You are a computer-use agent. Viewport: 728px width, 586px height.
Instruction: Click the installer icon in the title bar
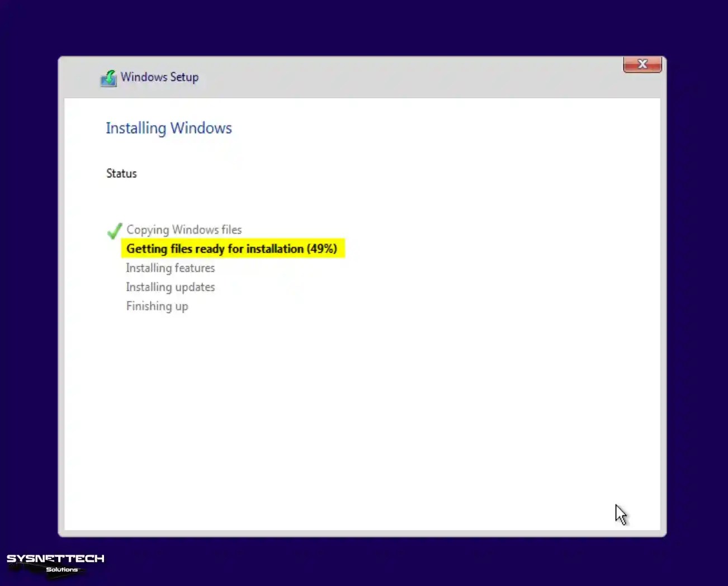[x=108, y=78]
